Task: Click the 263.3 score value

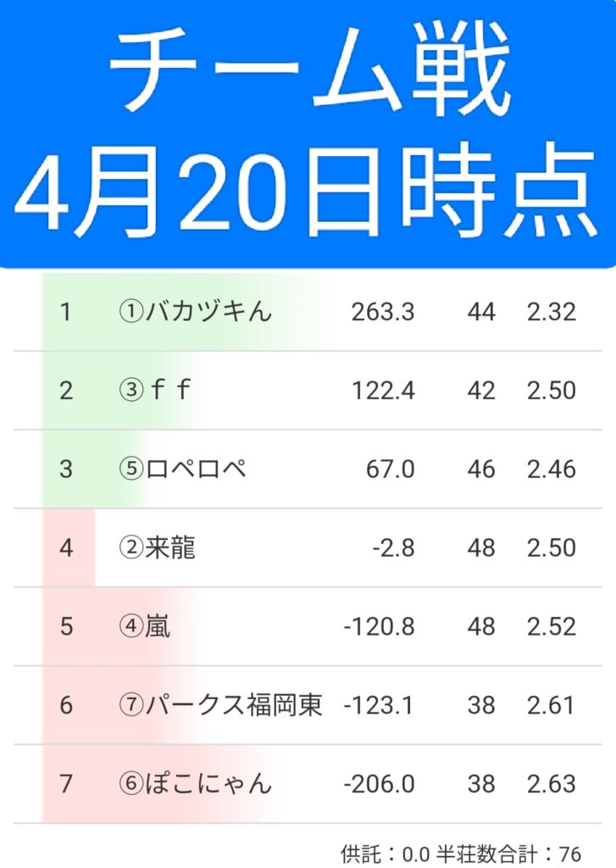Action: (x=383, y=312)
